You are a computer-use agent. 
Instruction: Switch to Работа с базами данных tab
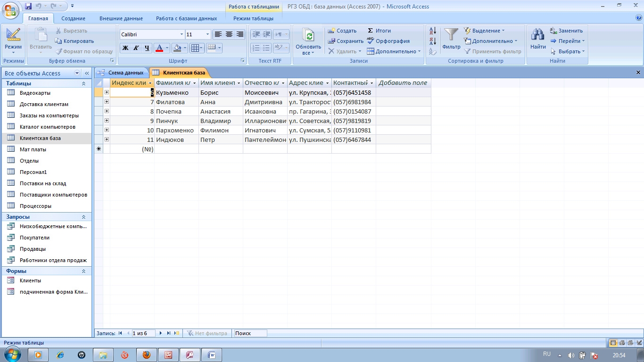pyautogui.click(x=187, y=18)
